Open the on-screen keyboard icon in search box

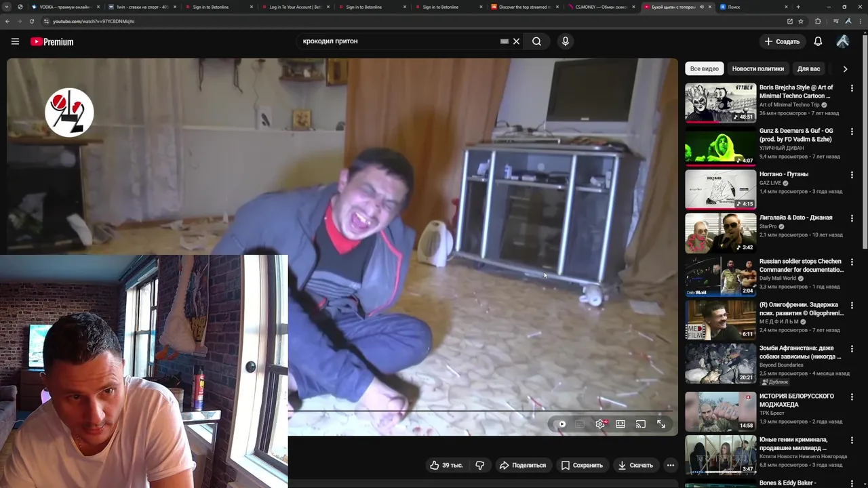pyautogui.click(x=505, y=41)
